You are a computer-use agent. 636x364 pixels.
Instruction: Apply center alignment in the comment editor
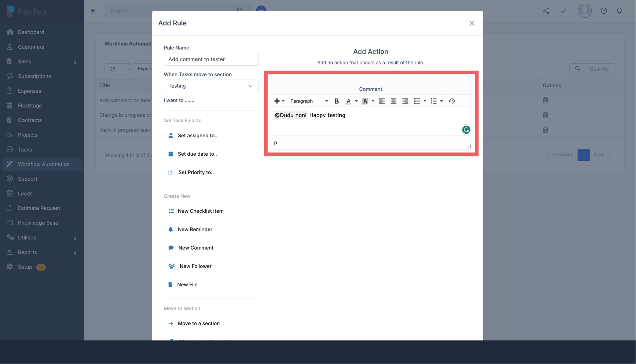pyautogui.click(x=393, y=100)
